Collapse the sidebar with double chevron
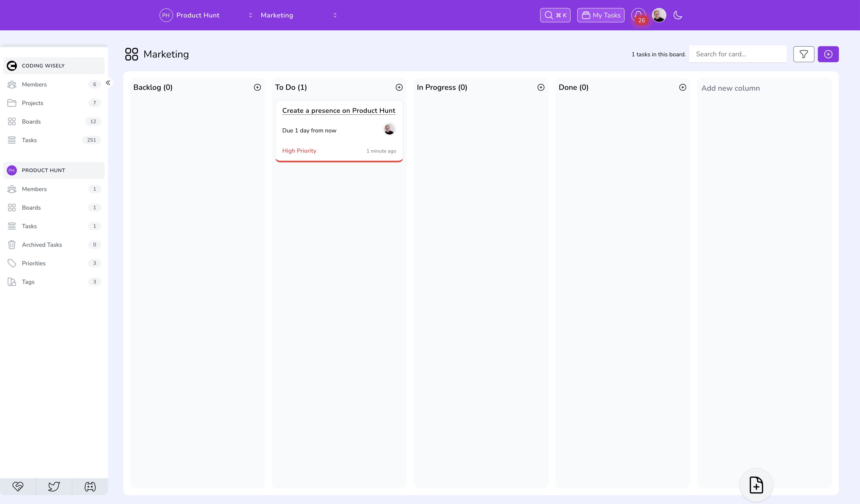860x504 pixels. click(108, 83)
